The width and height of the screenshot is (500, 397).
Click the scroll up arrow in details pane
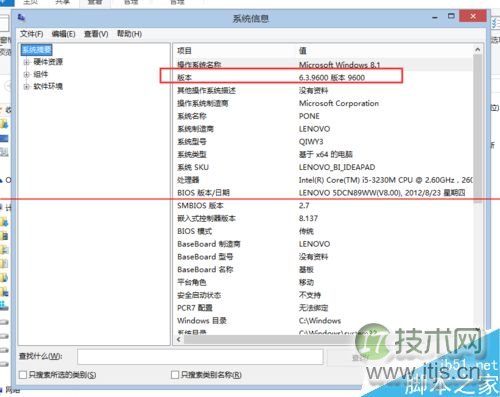tap(478, 50)
